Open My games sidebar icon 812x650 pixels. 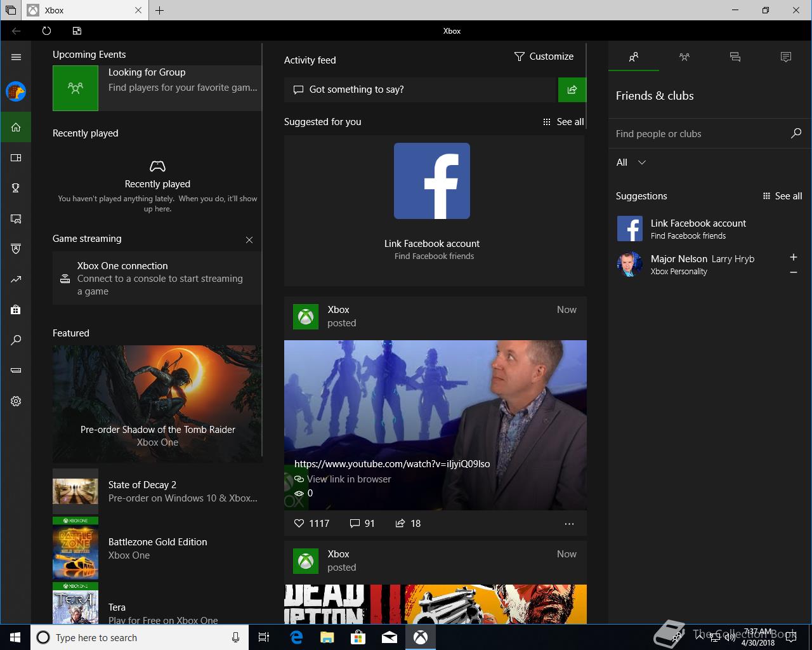tap(16, 157)
